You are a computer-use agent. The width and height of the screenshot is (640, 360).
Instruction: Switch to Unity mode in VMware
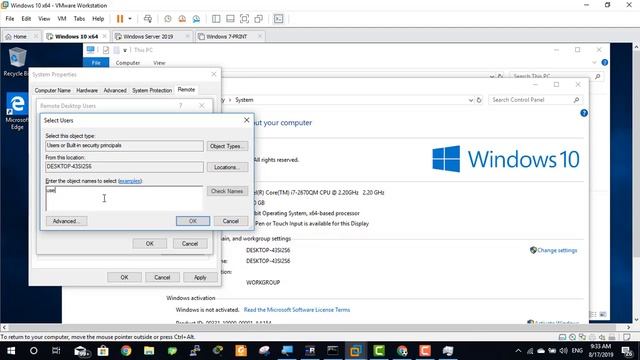259,19
